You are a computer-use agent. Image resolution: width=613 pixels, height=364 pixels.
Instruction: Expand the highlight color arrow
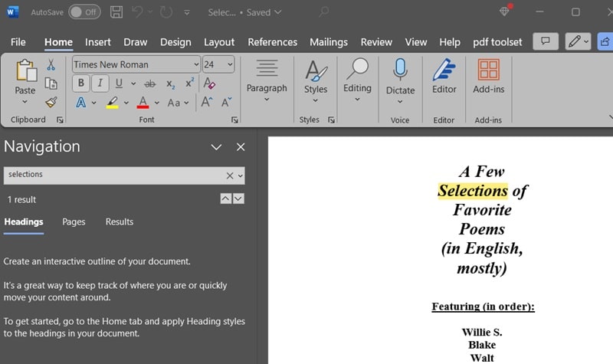tap(126, 103)
